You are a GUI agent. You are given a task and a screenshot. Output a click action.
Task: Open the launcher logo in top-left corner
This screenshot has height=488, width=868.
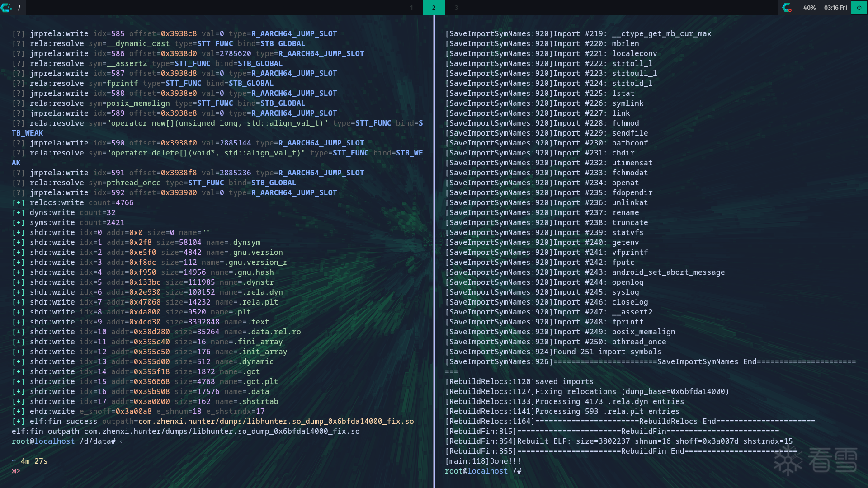(6, 8)
